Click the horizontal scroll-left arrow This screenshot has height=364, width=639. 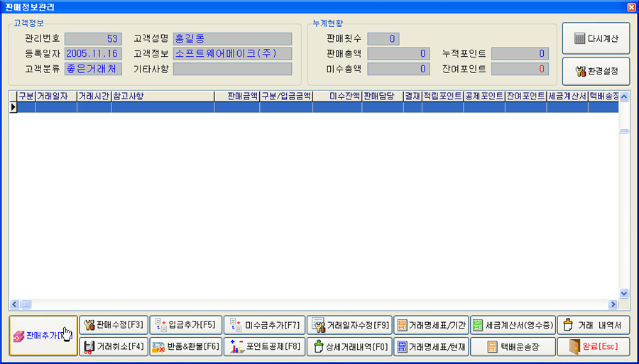coord(15,304)
